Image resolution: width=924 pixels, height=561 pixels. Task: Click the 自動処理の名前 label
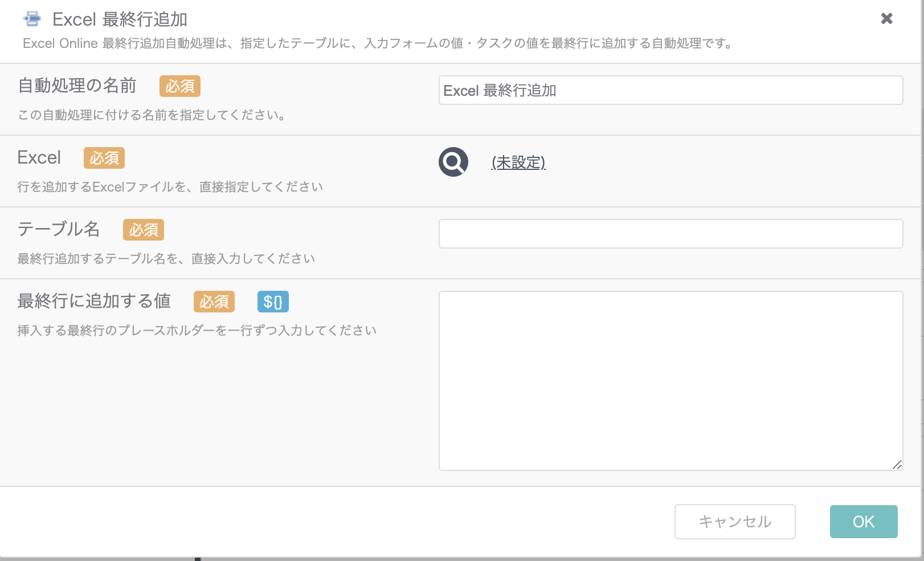point(77,86)
